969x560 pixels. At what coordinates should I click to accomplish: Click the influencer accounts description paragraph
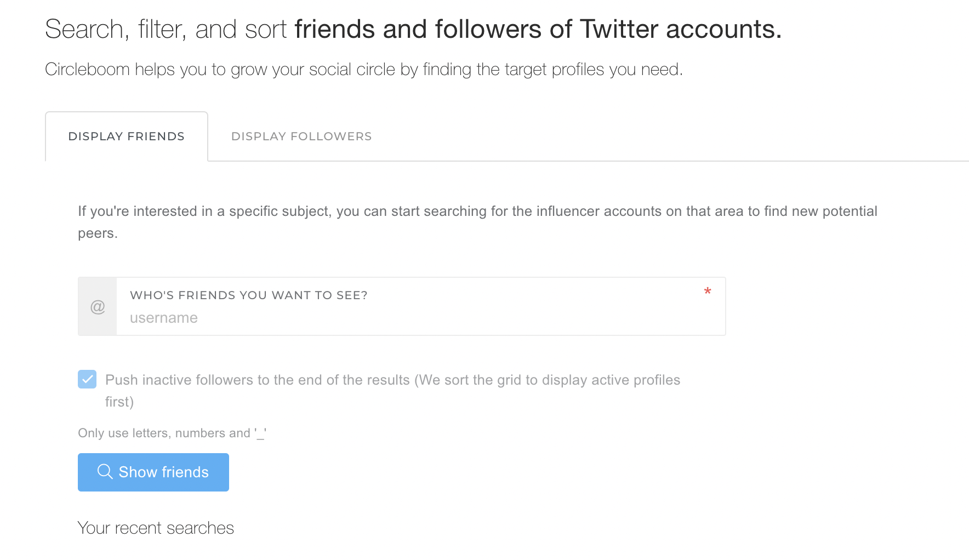[477, 222]
